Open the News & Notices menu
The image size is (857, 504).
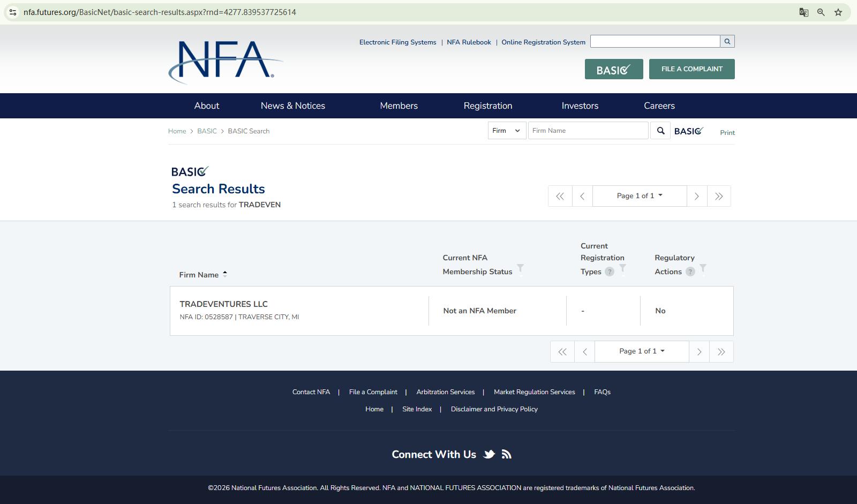(293, 106)
